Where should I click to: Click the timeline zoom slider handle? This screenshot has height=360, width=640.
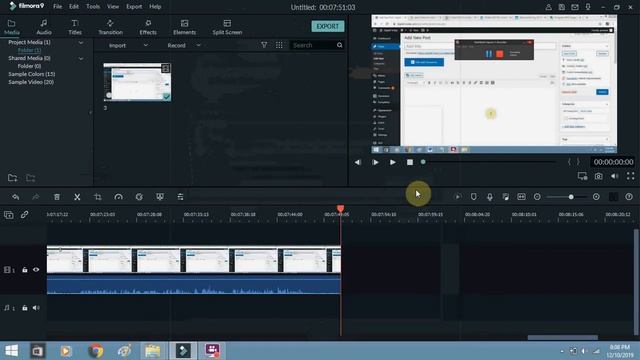tap(571, 197)
